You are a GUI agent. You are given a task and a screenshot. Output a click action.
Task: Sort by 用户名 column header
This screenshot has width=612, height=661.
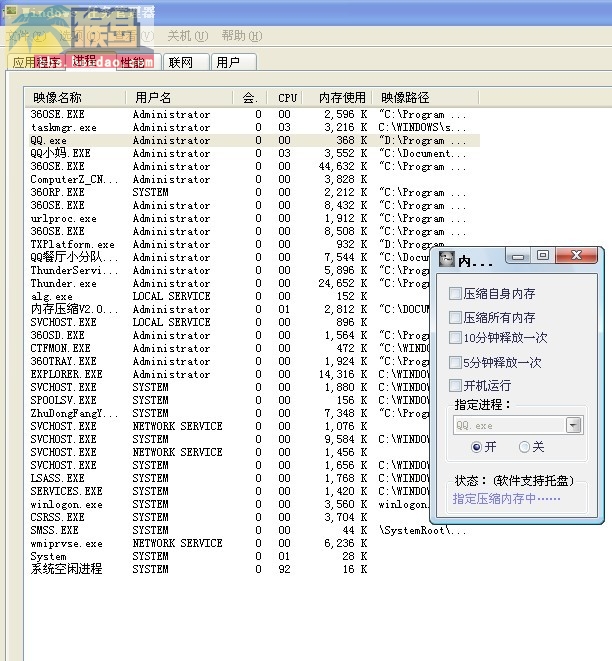179,98
